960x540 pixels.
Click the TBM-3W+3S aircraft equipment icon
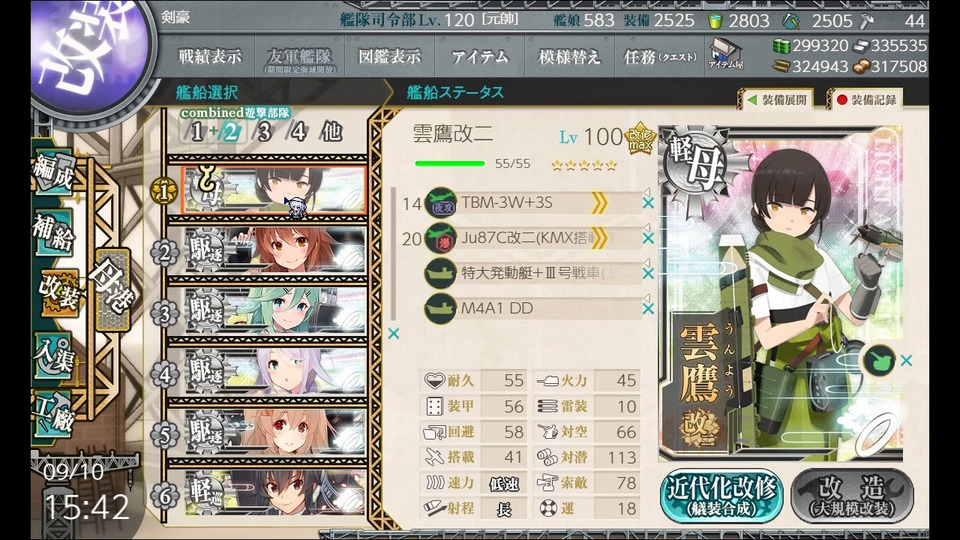(441, 203)
